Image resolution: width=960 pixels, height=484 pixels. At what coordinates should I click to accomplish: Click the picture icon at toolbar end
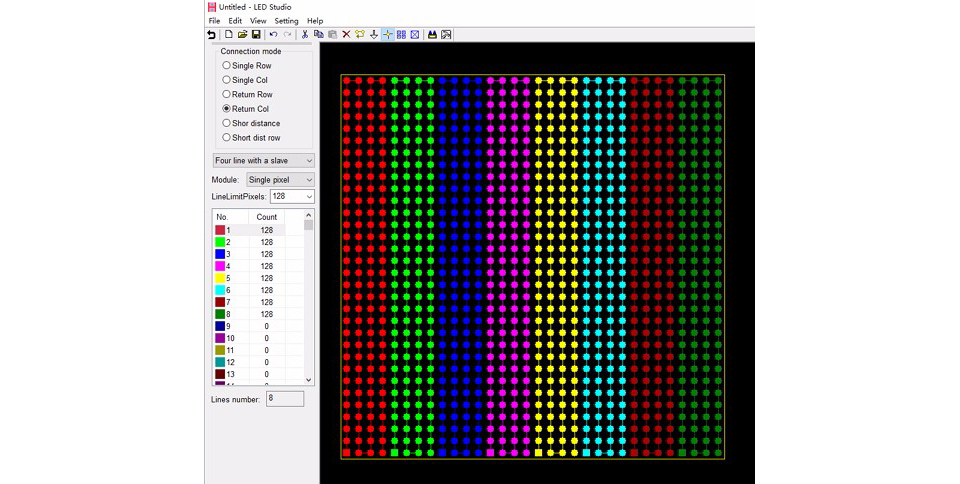[x=446, y=35]
